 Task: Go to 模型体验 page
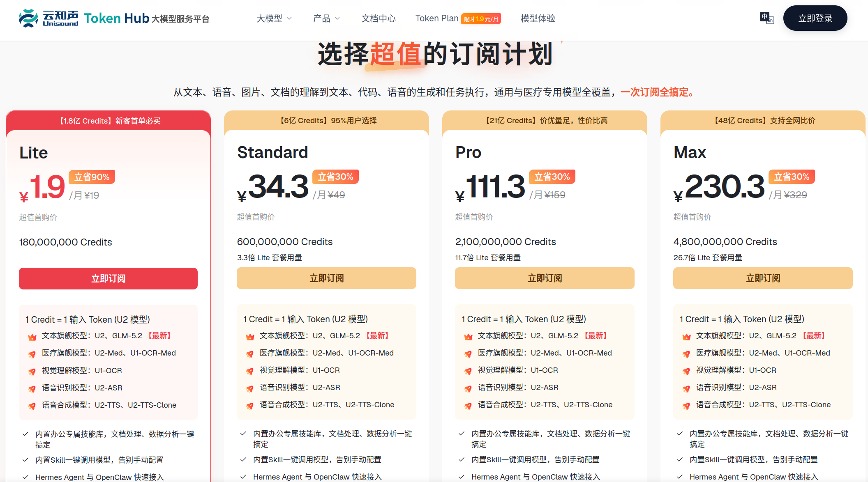point(538,18)
